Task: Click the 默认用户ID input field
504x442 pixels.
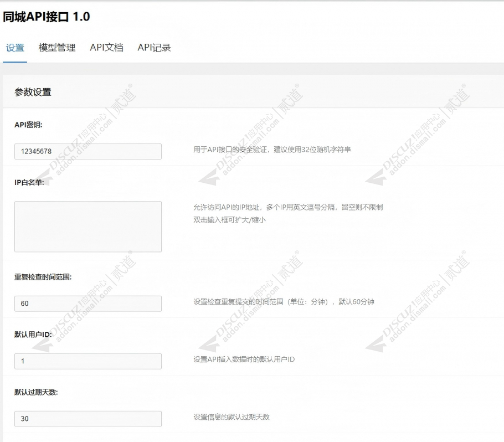Action: click(x=88, y=361)
